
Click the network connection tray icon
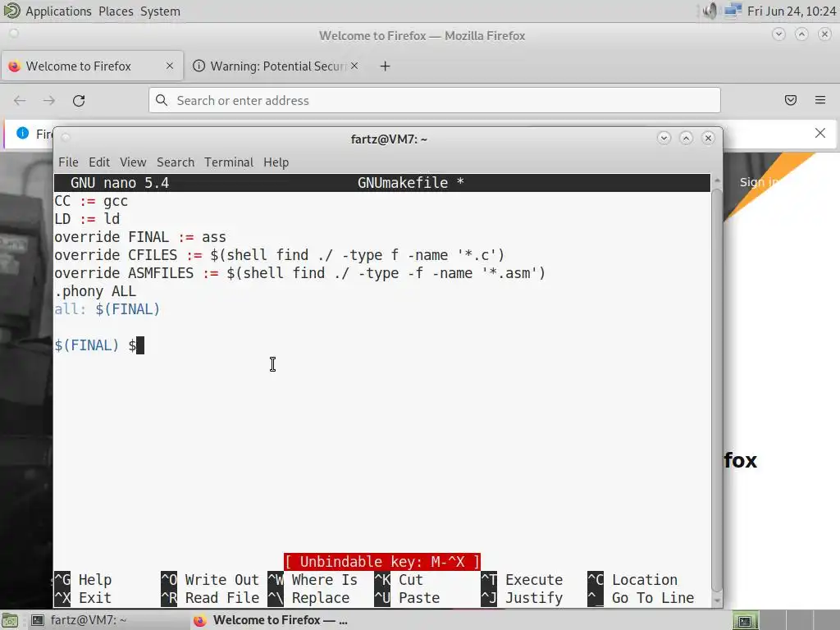point(733,11)
